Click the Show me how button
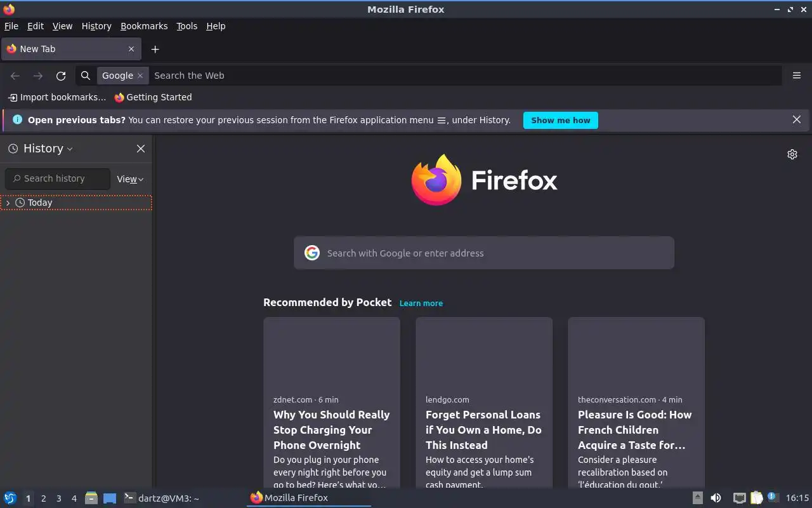 tap(561, 120)
